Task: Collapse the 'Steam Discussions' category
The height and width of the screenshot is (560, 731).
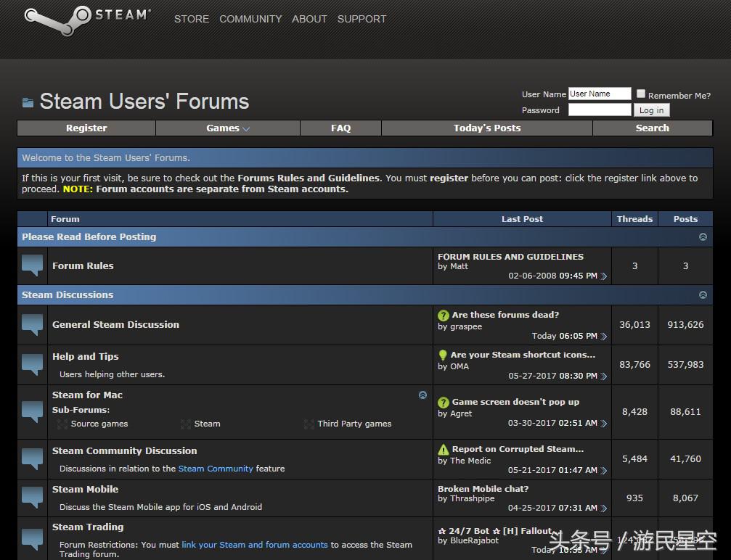Action: point(702,295)
